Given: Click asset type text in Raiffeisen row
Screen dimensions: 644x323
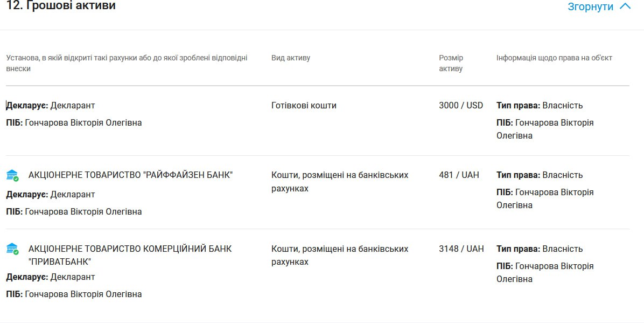Looking at the screenshot, I should [x=340, y=182].
